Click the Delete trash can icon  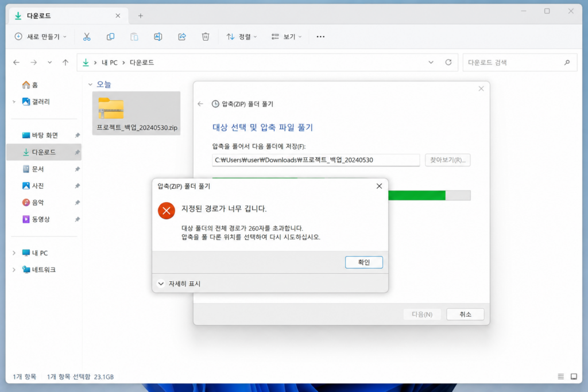pos(206,37)
